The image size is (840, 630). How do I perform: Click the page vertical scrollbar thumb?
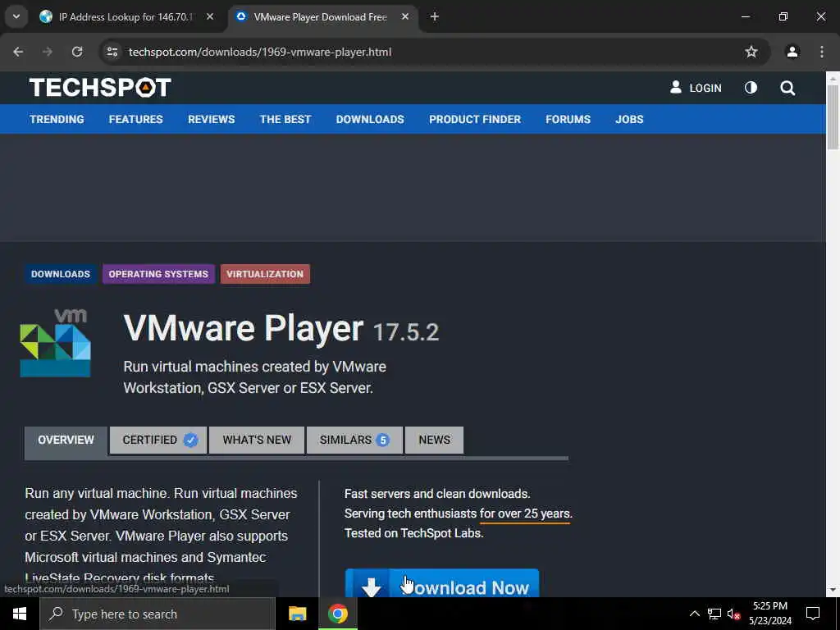coord(833,116)
